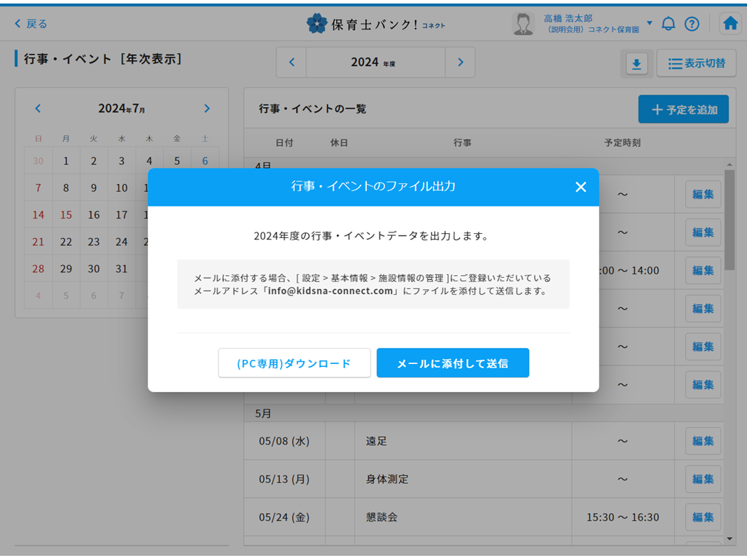Advance to next fiscal year
This screenshot has width=747, height=560.
[x=460, y=62]
